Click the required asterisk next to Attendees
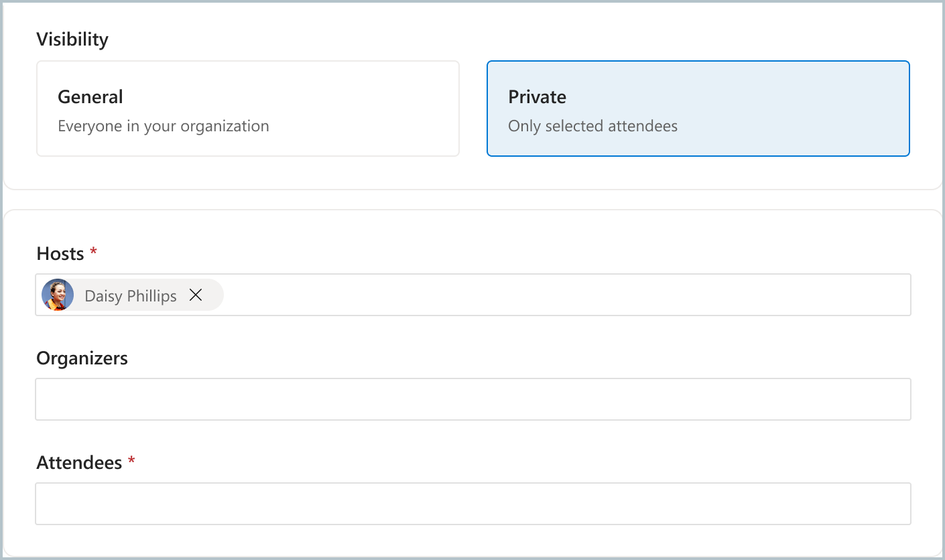Viewport: 945px width, 560px height. pyautogui.click(x=131, y=460)
